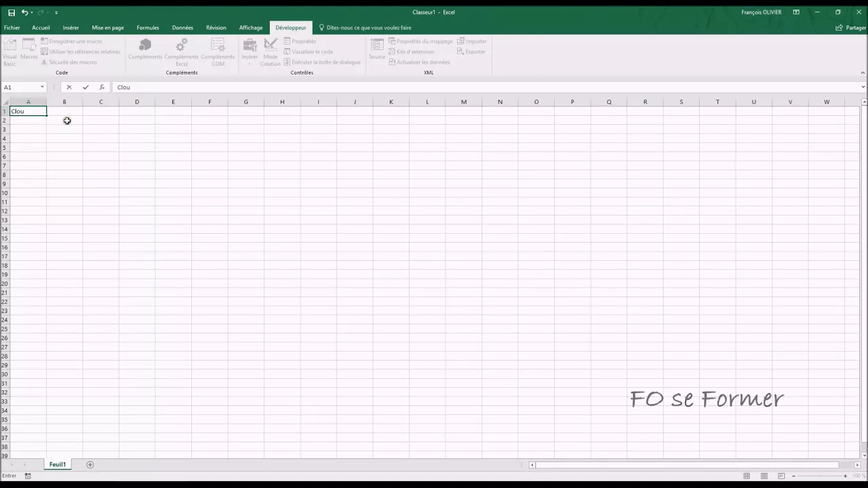Click the formula bar containing Clou
868x488 pixels.
[485, 87]
